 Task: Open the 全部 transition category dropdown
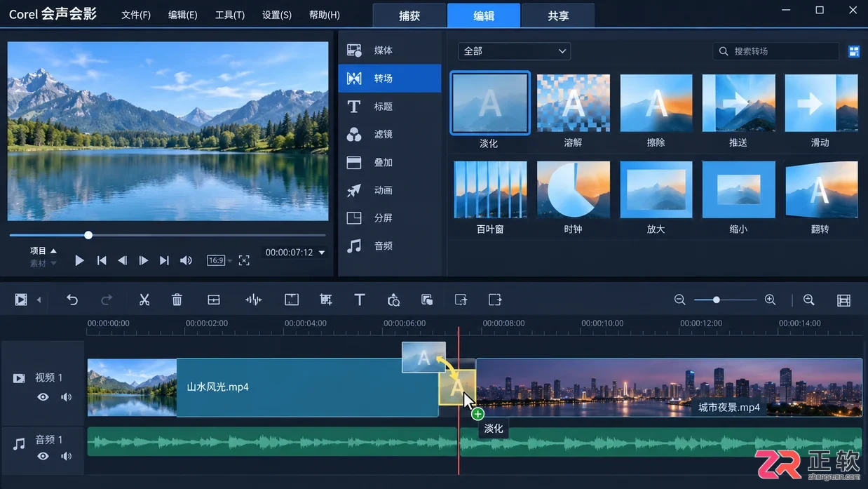tap(515, 51)
